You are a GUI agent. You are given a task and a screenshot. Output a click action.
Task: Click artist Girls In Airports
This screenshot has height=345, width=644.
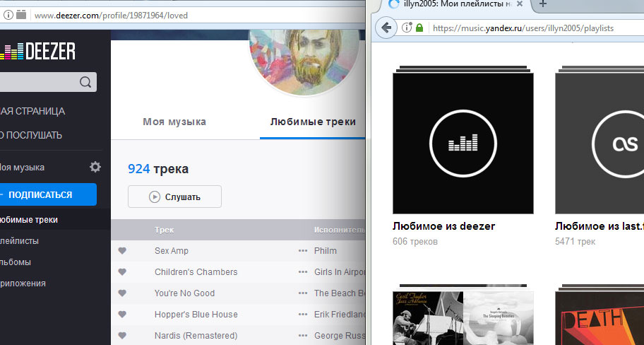pyautogui.click(x=339, y=272)
